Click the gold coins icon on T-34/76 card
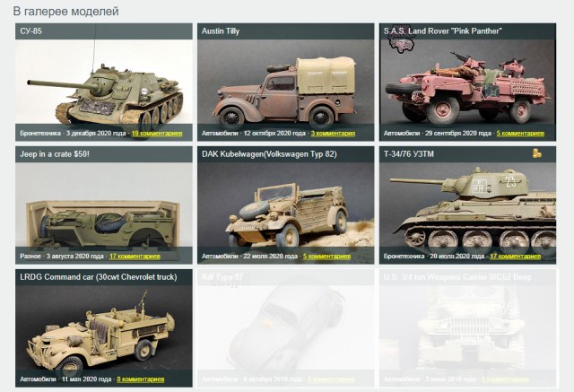574x392 pixels. [536, 153]
